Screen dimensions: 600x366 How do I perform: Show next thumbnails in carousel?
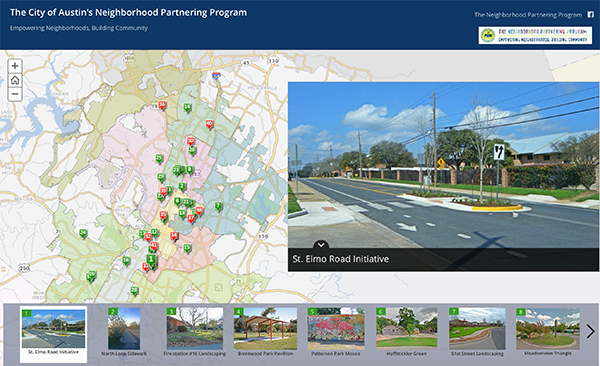pos(590,332)
